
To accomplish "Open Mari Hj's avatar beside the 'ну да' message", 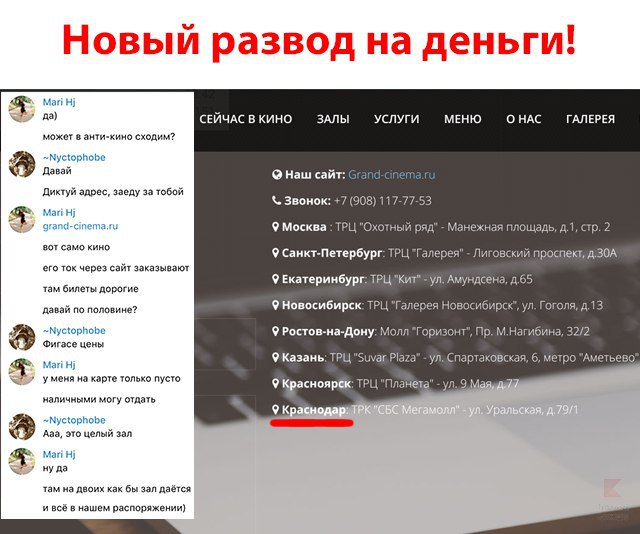I will [22, 461].
